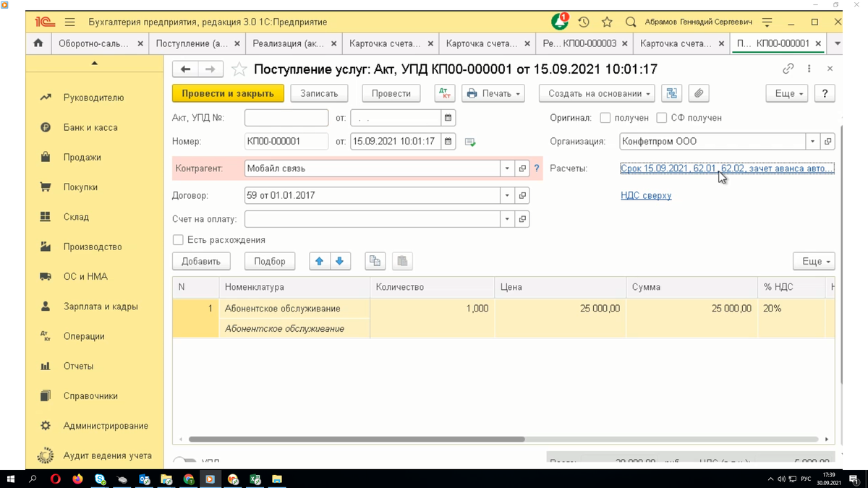Collapse the sidebar section with up arrow

point(94,64)
